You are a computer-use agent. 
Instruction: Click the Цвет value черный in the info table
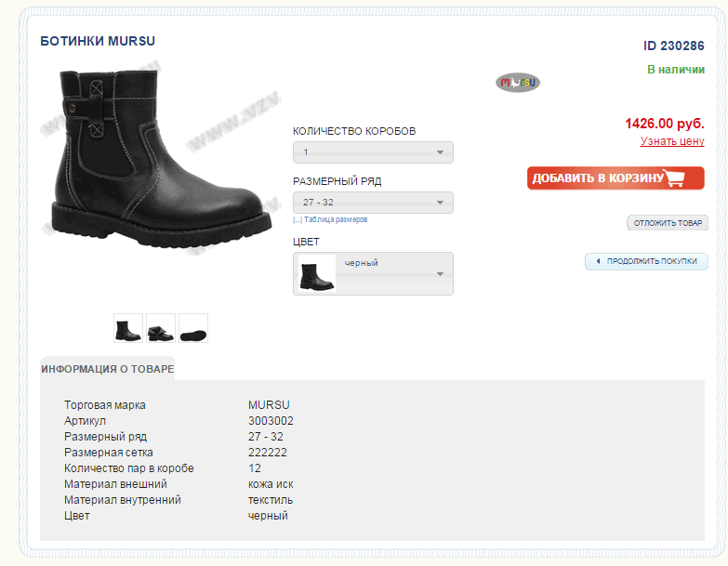pyautogui.click(x=268, y=516)
